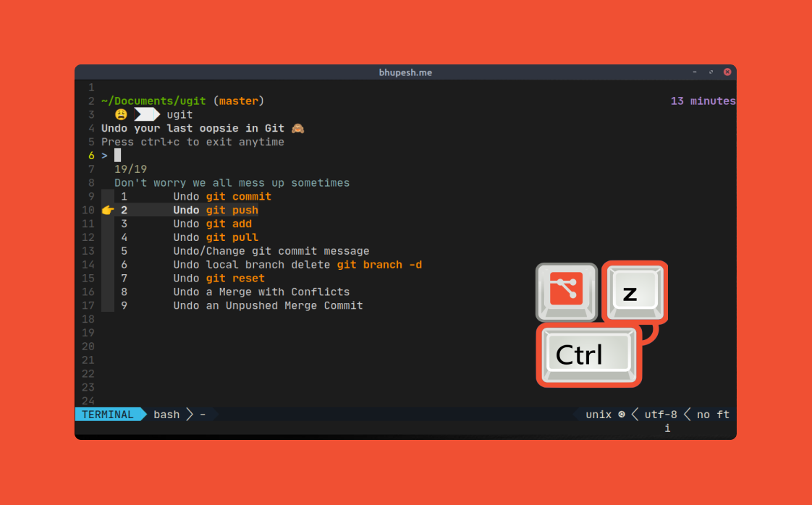Click the Ctrl keycap icon
The width and height of the screenshot is (812, 505).
[x=589, y=355]
